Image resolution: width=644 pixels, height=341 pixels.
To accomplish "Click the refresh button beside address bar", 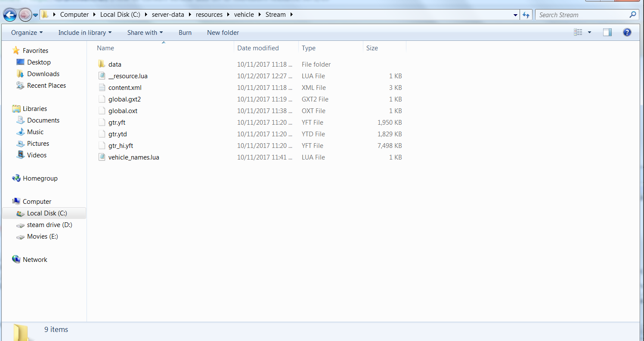I will tap(526, 15).
